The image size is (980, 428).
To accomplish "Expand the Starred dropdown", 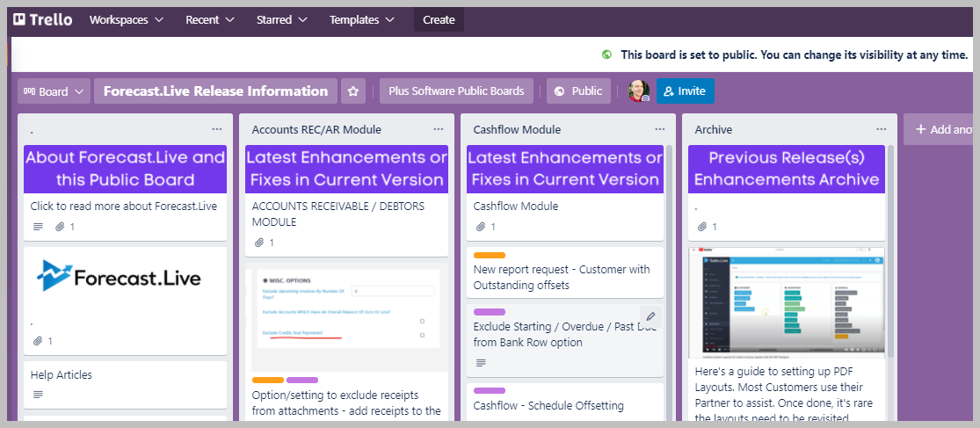I will [282, 19].
